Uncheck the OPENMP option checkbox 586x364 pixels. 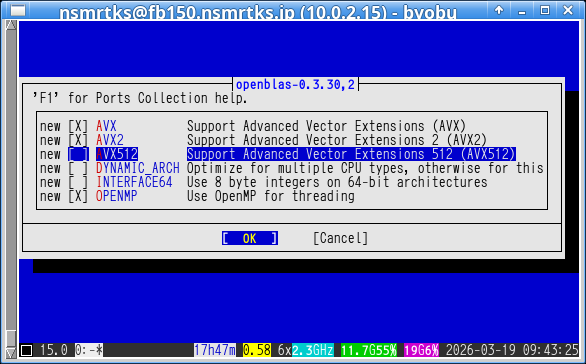78,196
